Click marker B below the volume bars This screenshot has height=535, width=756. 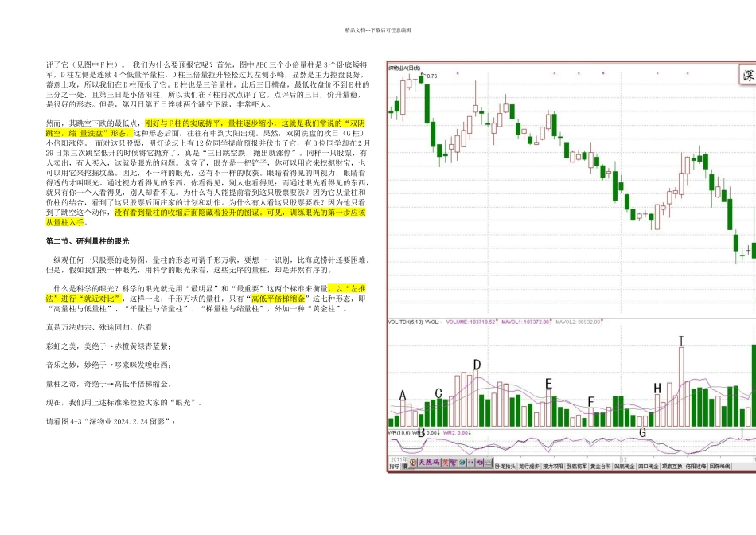(421, 433)
